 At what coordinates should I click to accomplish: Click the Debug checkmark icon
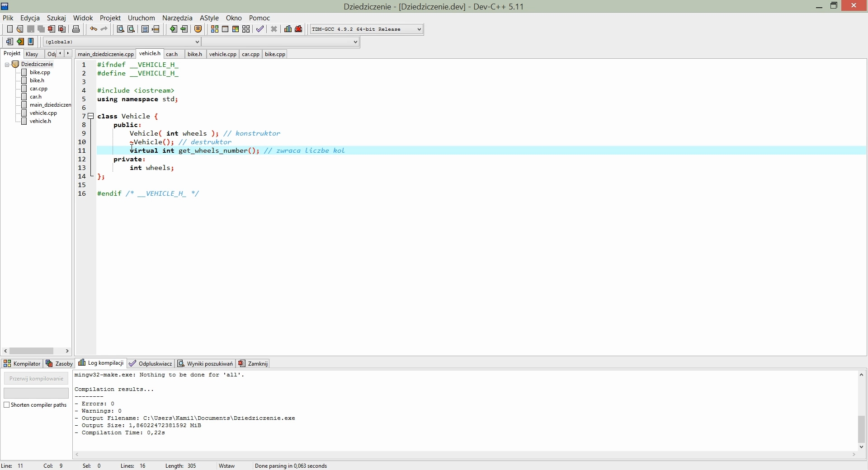point(260,29)
